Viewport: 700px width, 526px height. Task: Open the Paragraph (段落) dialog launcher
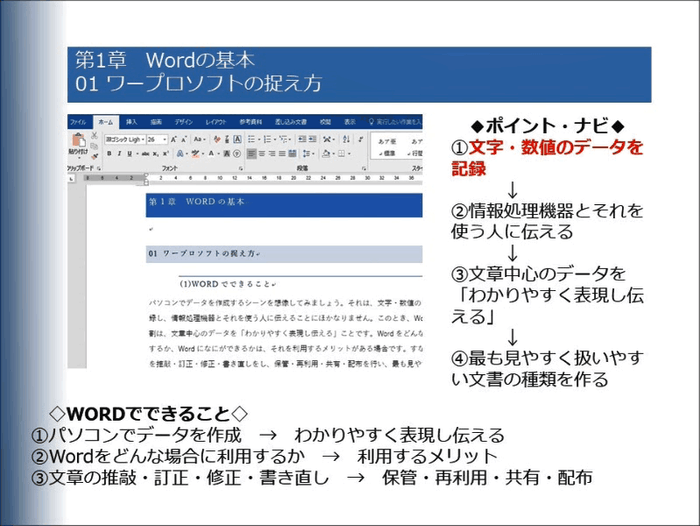click(364, 168)
